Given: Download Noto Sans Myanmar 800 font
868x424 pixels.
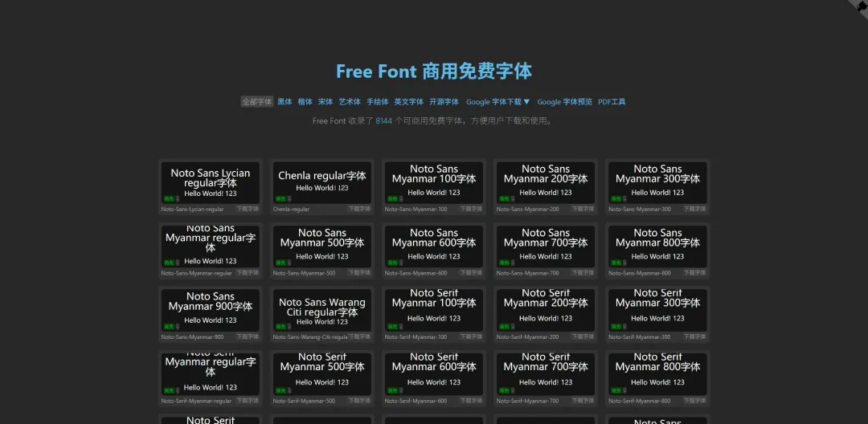Looking at the screenshot, I should (694, 272).
